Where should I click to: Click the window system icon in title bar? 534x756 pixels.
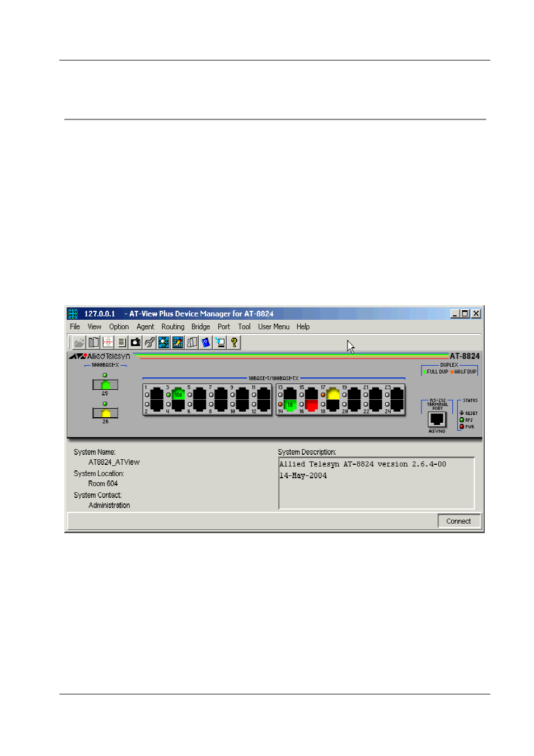point(73,314)
